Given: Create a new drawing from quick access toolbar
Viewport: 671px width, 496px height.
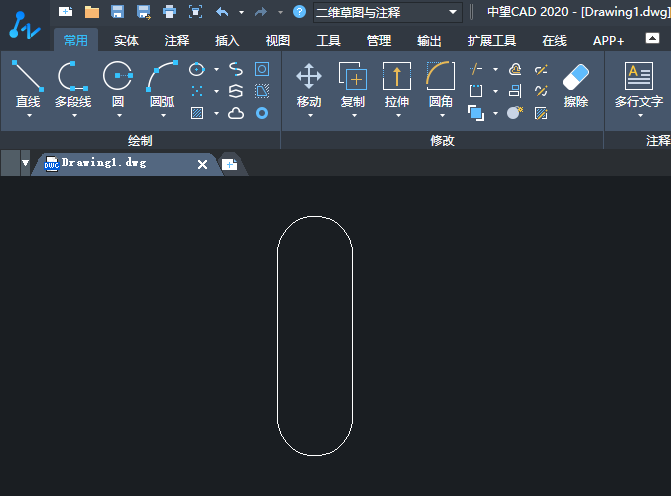Looking at the screenshot, I should [65, 12].
